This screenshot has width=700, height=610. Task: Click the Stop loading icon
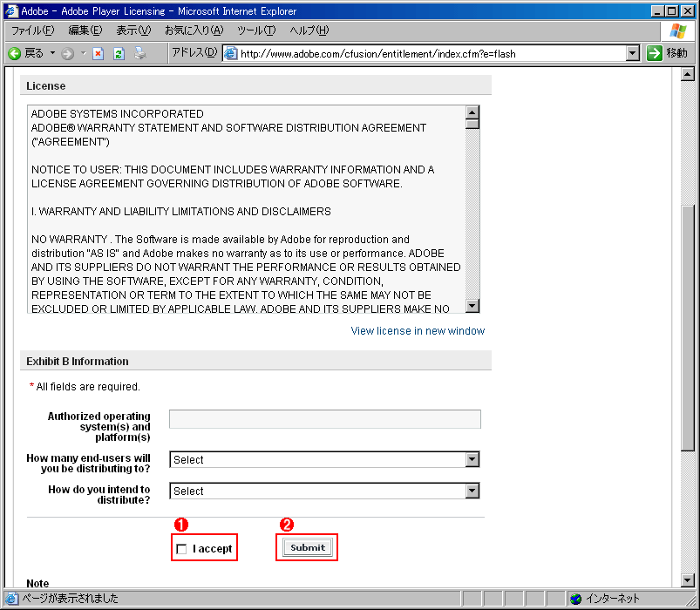(99, 54)
